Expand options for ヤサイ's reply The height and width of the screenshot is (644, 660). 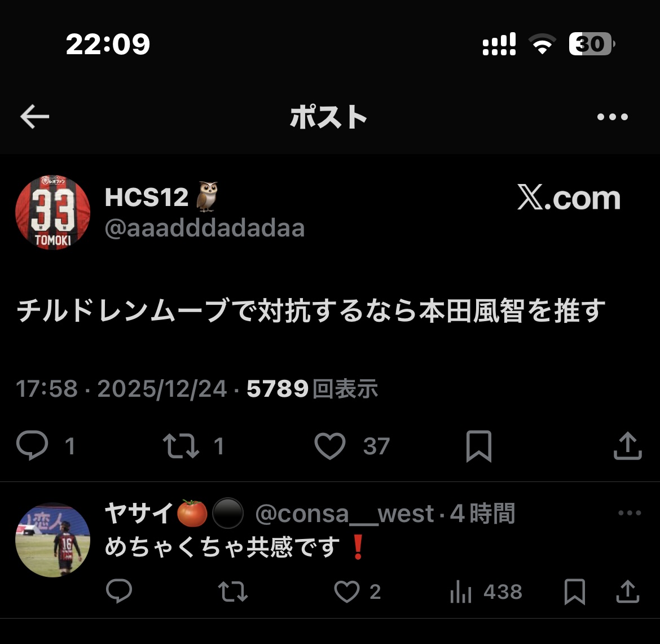click(630, 512)
